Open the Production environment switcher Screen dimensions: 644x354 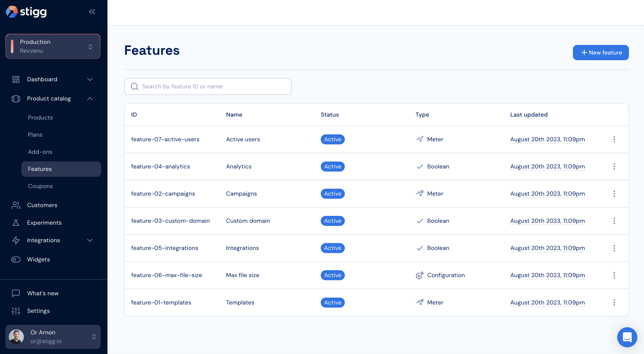tap(53, 46)
